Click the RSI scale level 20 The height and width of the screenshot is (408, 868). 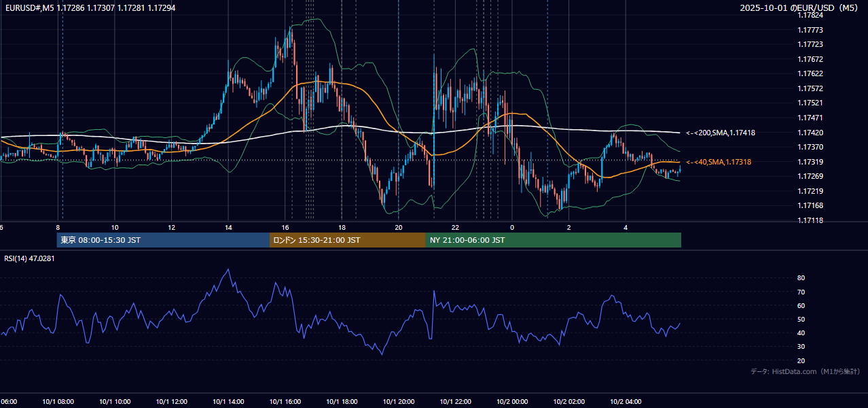click(x=801, y=360)
